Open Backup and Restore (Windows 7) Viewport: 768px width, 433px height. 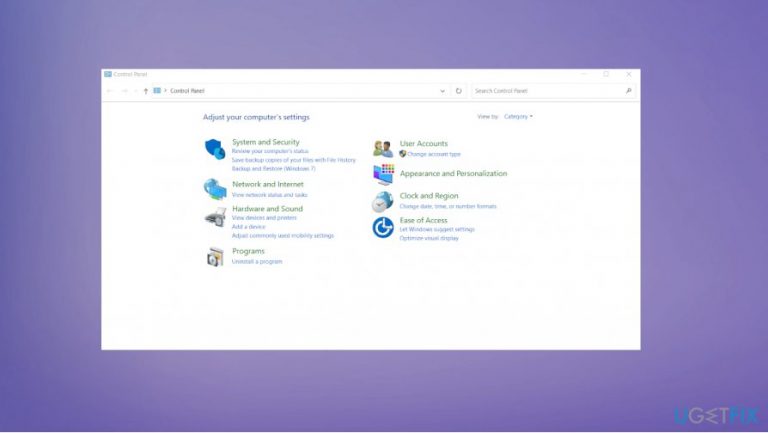(x=273, y=168)
